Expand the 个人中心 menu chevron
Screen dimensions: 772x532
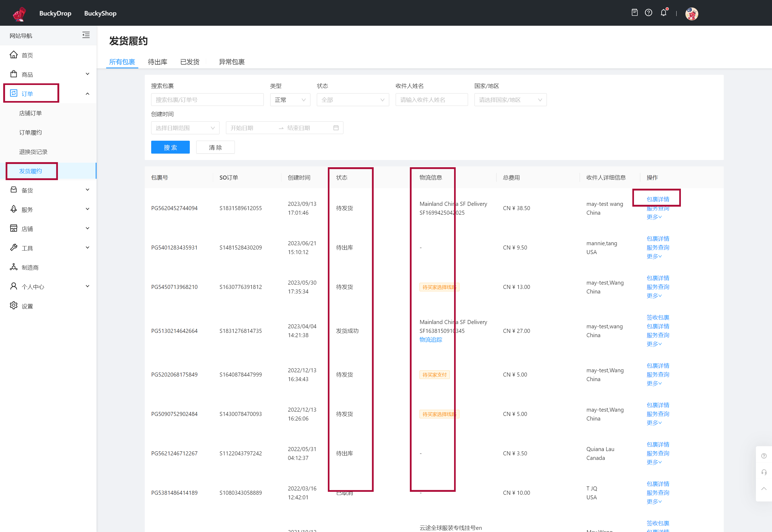tap(87, 286)
